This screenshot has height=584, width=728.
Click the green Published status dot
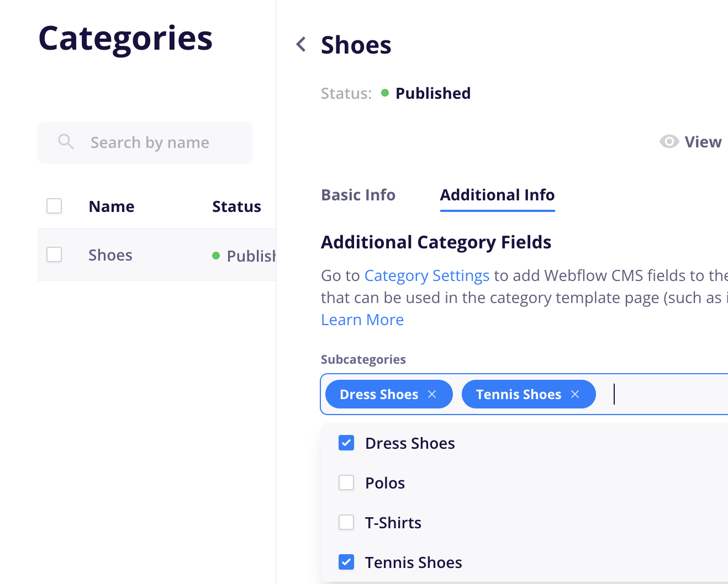click(385, 93)
